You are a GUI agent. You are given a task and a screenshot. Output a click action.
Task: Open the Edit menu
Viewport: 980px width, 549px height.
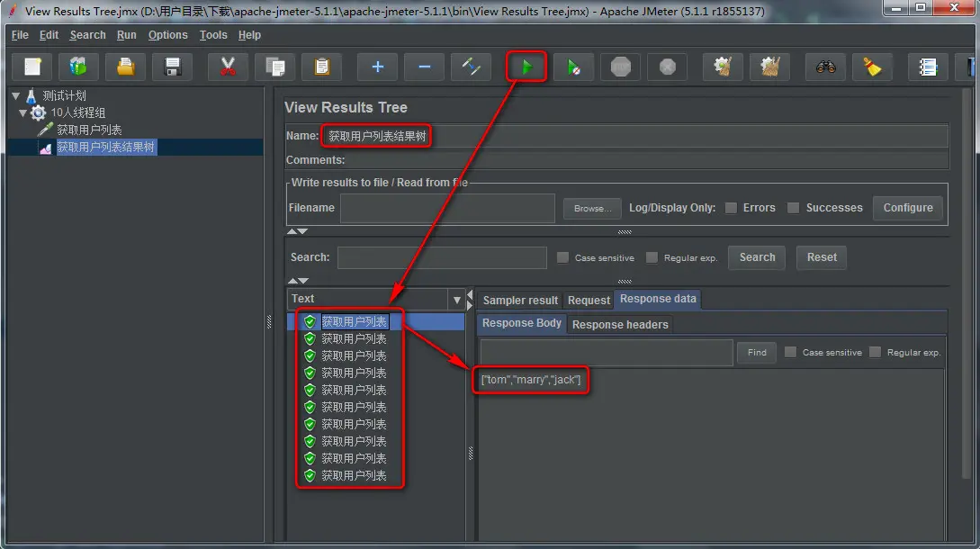pos(49,35)
